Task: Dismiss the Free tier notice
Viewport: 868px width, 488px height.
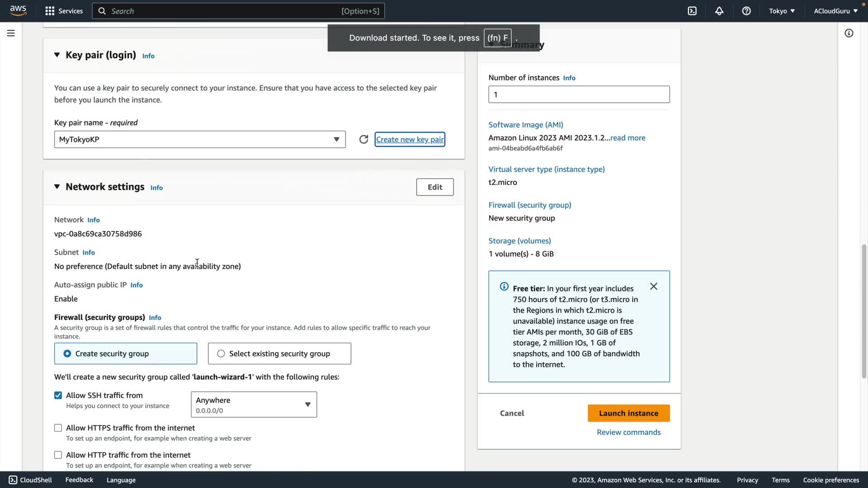Action: (654, 286)
